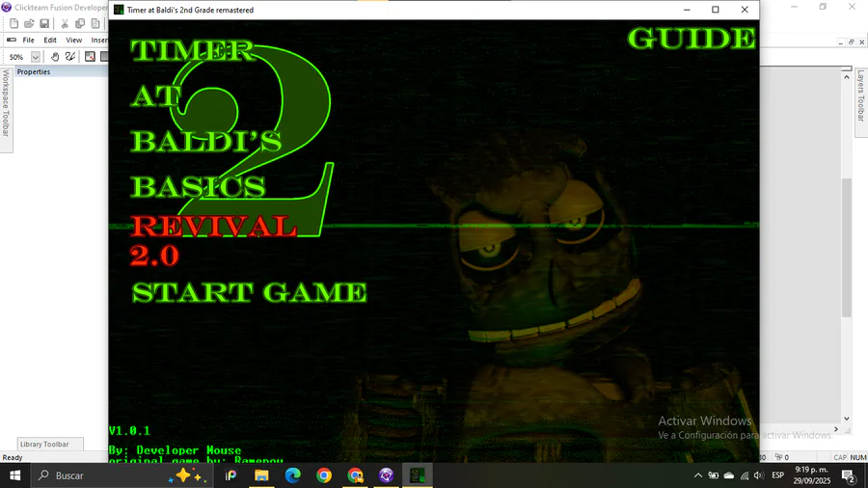Open the Edit menu
The image size is (868, 488).
[50, 40]
